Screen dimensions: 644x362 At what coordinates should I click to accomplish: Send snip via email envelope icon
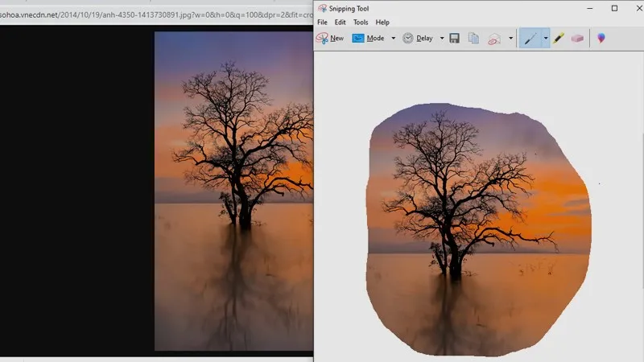click(496, 38)
